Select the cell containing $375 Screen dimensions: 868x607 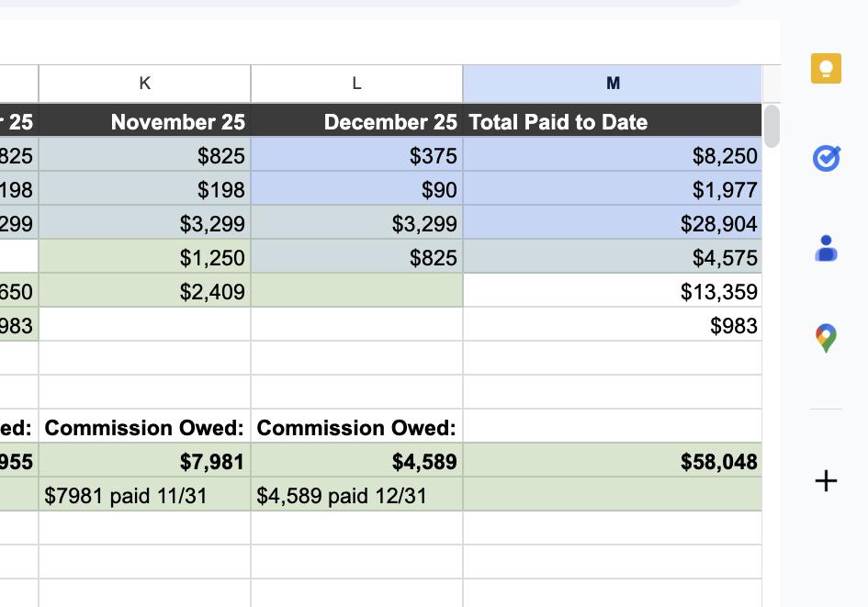point(355,155)
